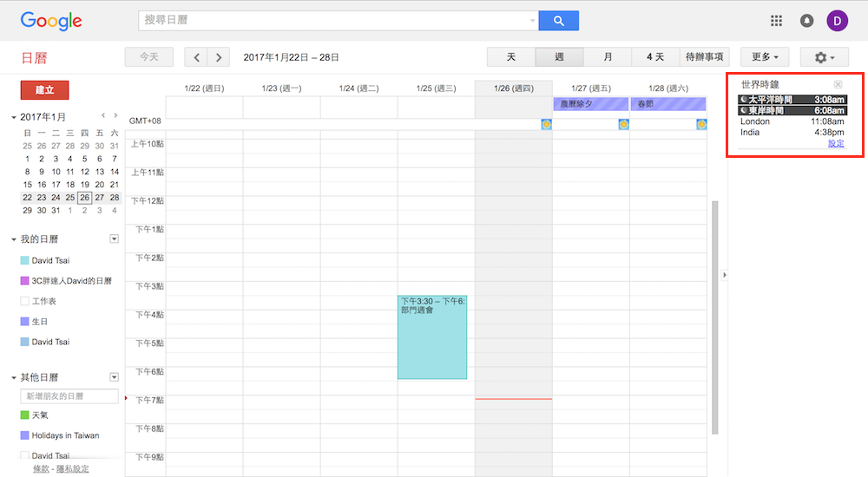Close the World Clock widget
Image resolution: width=868 pixels, height=477 pixels.
point(838,84)
